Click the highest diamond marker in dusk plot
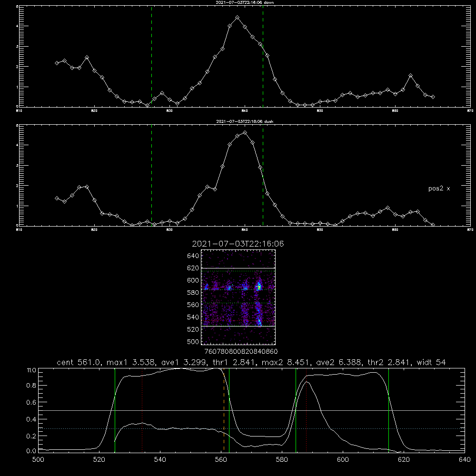 click(x=245, y=133)
